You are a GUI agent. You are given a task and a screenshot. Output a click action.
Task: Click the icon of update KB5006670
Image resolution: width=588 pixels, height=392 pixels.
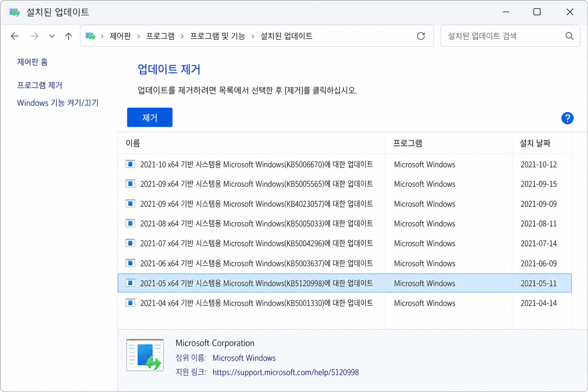pyautogui.click(x=131, y=164)
